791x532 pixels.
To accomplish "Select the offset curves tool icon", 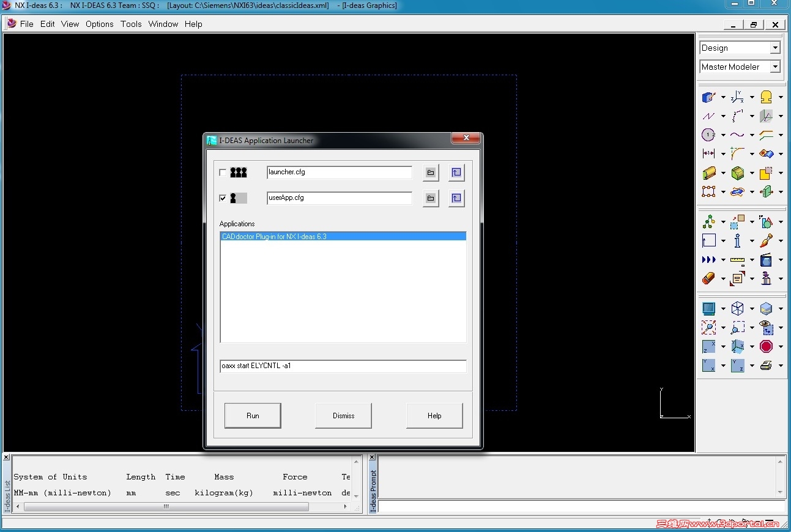I will [766, 135].
